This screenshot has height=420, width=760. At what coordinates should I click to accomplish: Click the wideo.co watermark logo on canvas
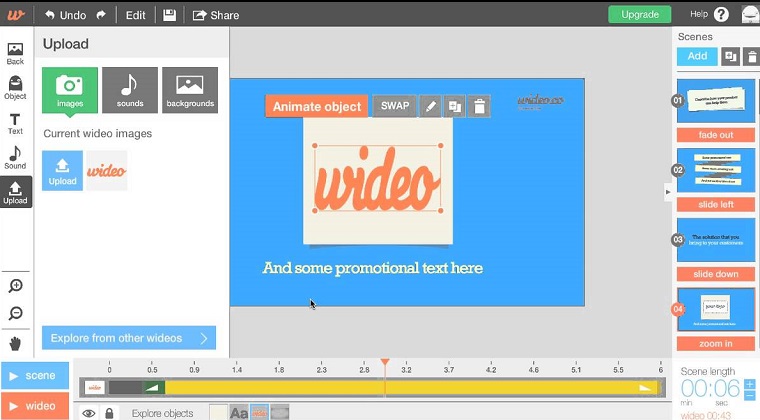540,101
